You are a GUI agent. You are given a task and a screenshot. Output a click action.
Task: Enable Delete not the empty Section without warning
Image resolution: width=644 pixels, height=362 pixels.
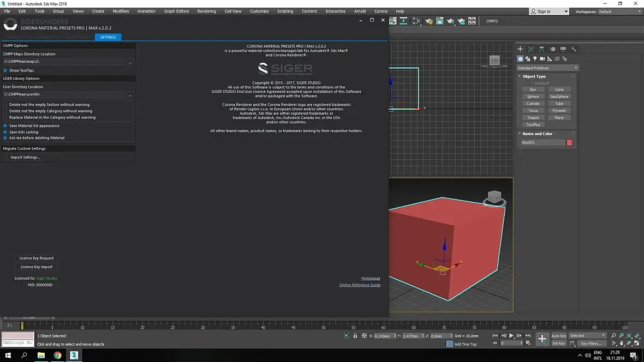(5, 105)
